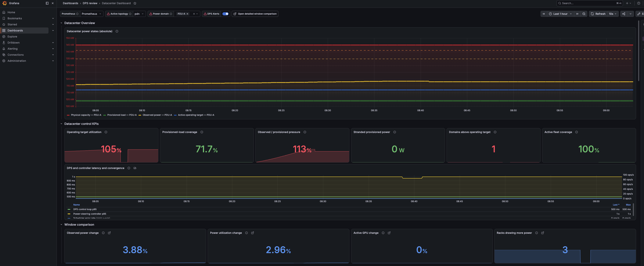
Task: Click icon next to latency panel info
Action: (135, 168)
